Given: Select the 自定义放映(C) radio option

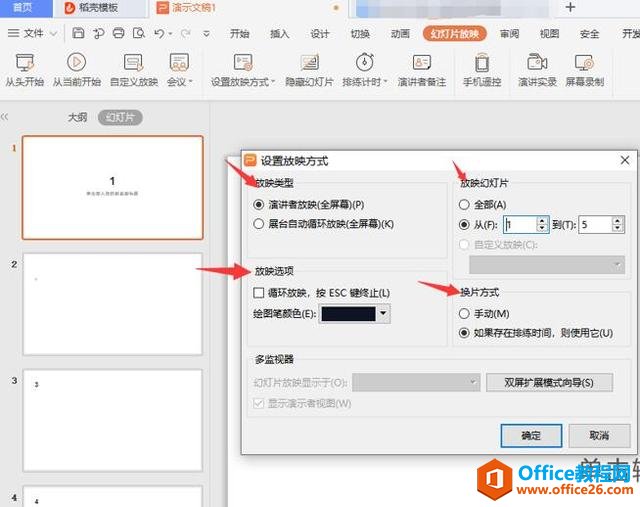Looking at the screenshot, I should 464,245.
